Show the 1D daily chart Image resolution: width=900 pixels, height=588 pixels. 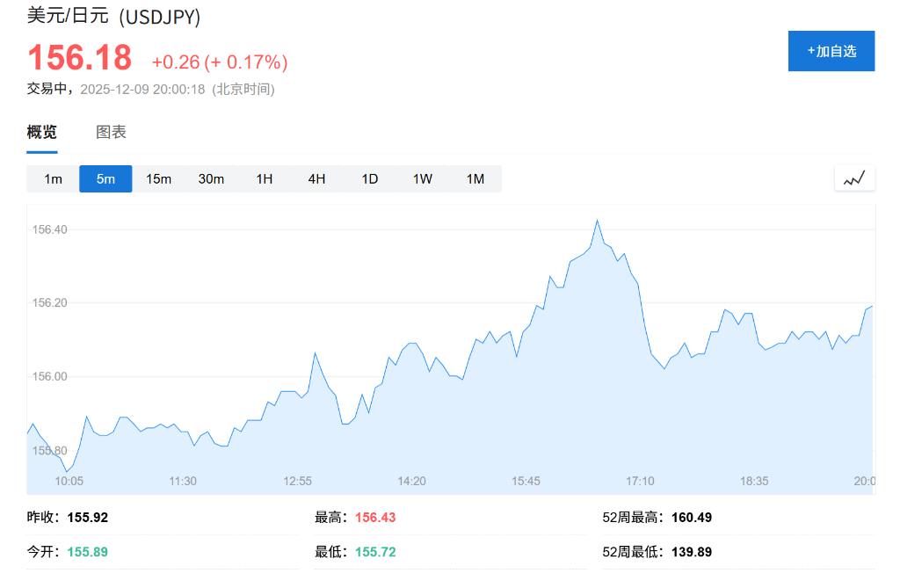click(370, 179)
